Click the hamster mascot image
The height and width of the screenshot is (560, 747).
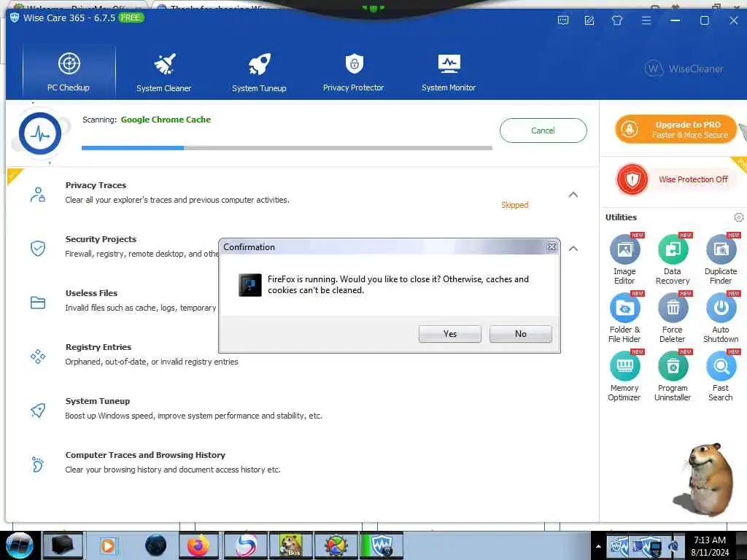(704, 480)
